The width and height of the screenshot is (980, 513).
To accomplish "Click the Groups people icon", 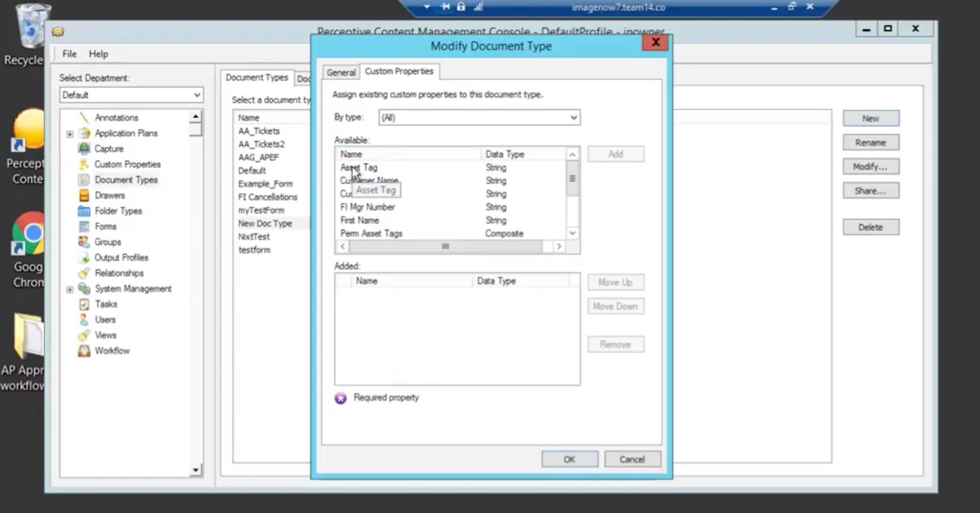I will pyautogui.click(x=84, y=241).
